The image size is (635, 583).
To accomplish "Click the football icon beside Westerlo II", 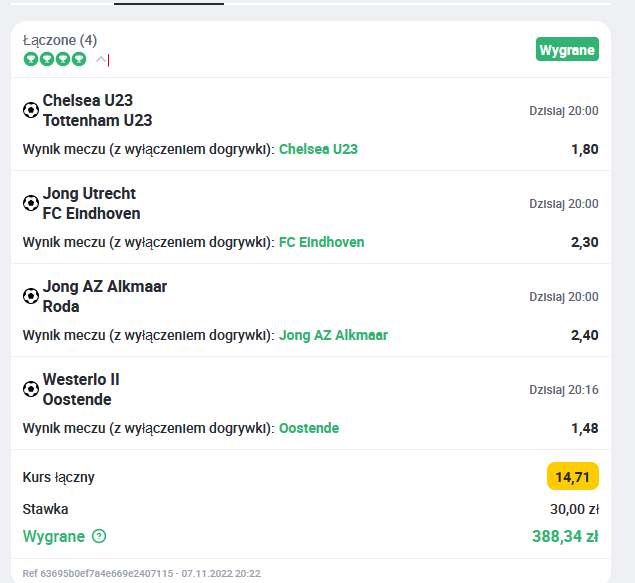I will (x=31, y=389).
